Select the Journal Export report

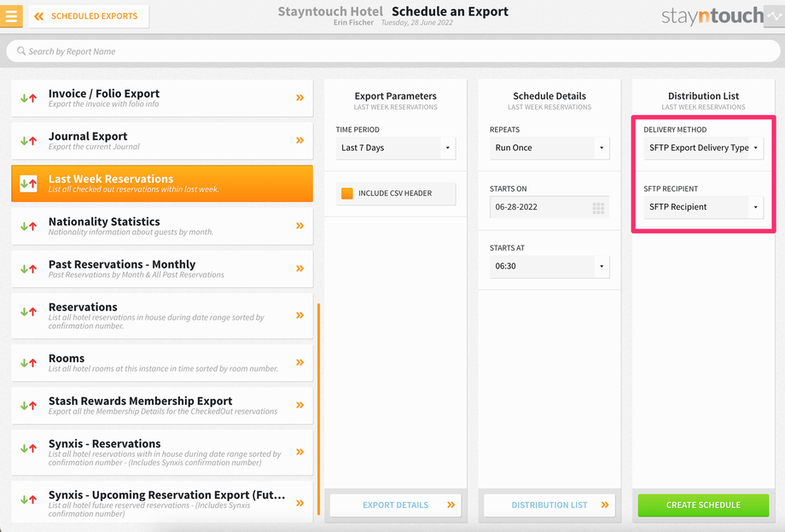[x=162, y=141]
